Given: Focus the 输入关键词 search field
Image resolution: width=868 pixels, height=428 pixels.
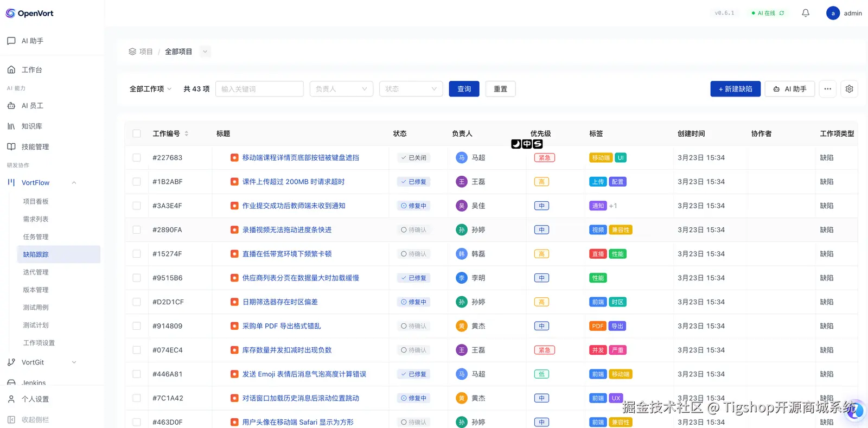Looking at the screenshot, I should (259, 89).
